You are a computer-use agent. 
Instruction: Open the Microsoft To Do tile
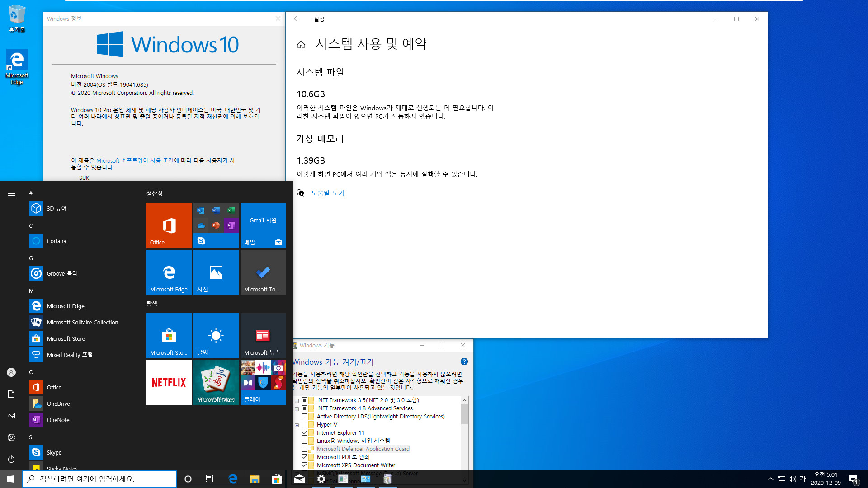click(x=263, y=272)
